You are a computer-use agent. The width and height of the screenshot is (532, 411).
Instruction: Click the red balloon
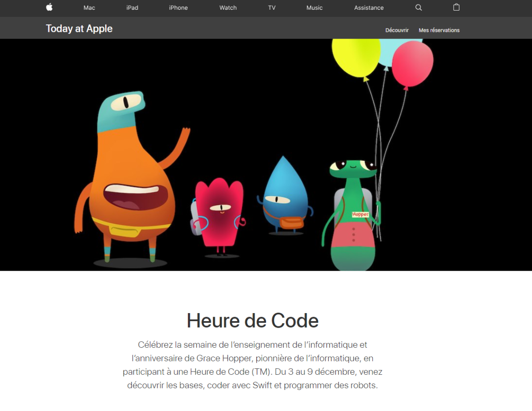412,64
